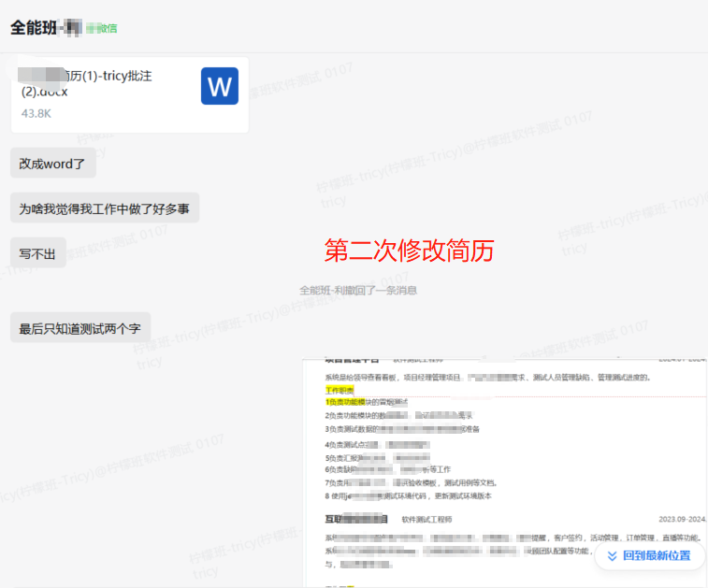Viewport: 708px width, 588px height.
Task: Click the 43.8K file size text
Action: pos(36,113)
